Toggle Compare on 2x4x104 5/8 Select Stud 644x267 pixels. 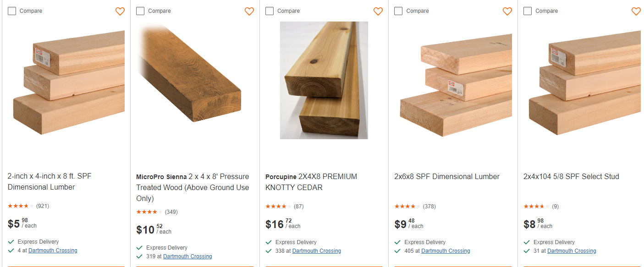click(528, 11)
